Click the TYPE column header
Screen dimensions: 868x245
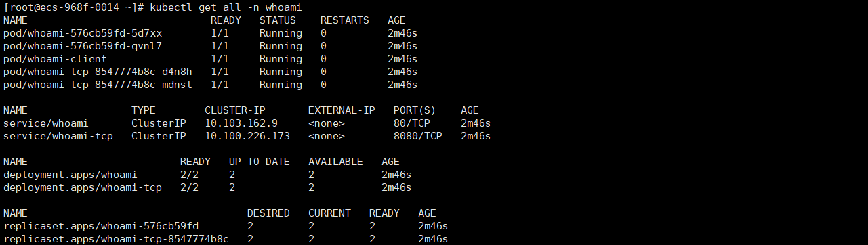click(x=144, y=110)
